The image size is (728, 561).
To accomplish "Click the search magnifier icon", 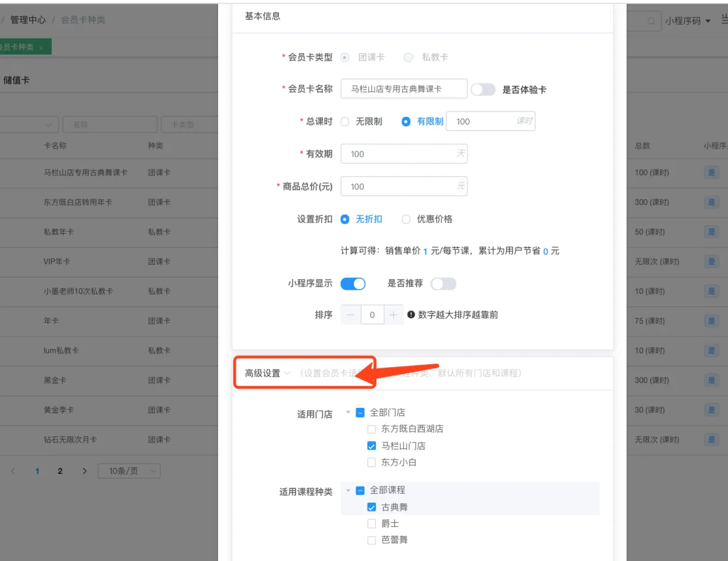I will point(651,21).
